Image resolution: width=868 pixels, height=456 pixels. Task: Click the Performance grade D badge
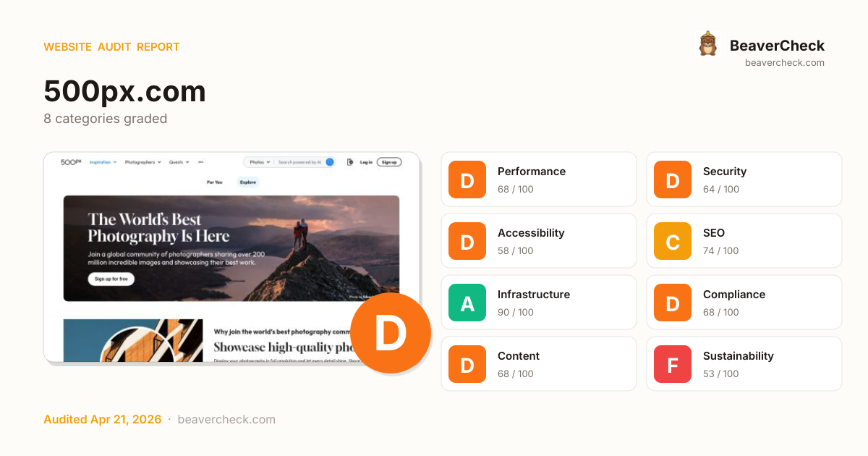point(467,180)
